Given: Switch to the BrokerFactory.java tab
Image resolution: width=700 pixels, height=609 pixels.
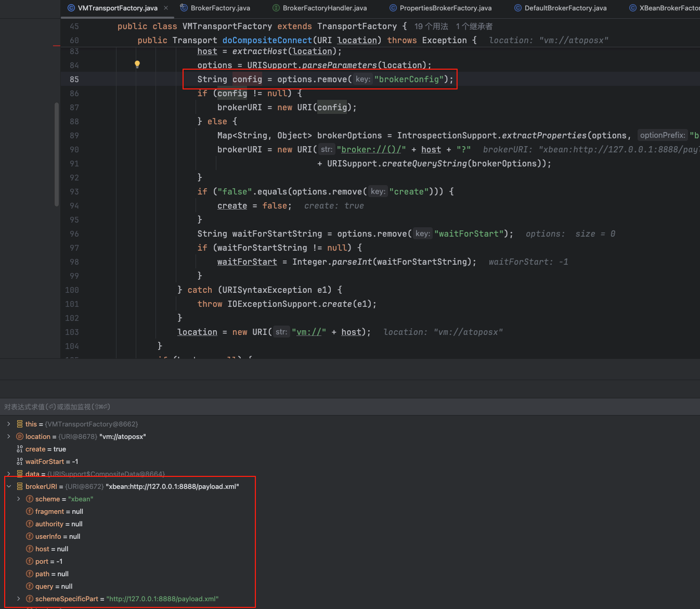Looking at the screenshot, I should (x=220, y=8).
